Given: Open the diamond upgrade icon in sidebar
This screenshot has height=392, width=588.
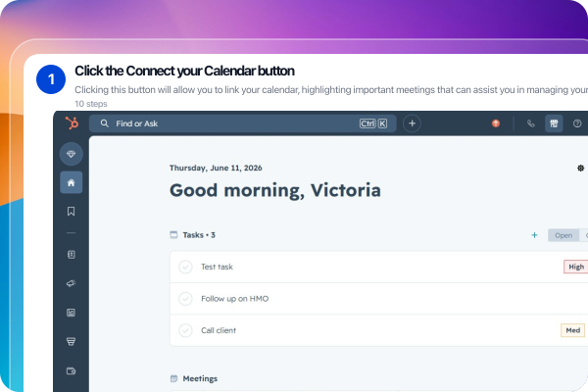Looking at the screenshot, I should click(72, 154).
